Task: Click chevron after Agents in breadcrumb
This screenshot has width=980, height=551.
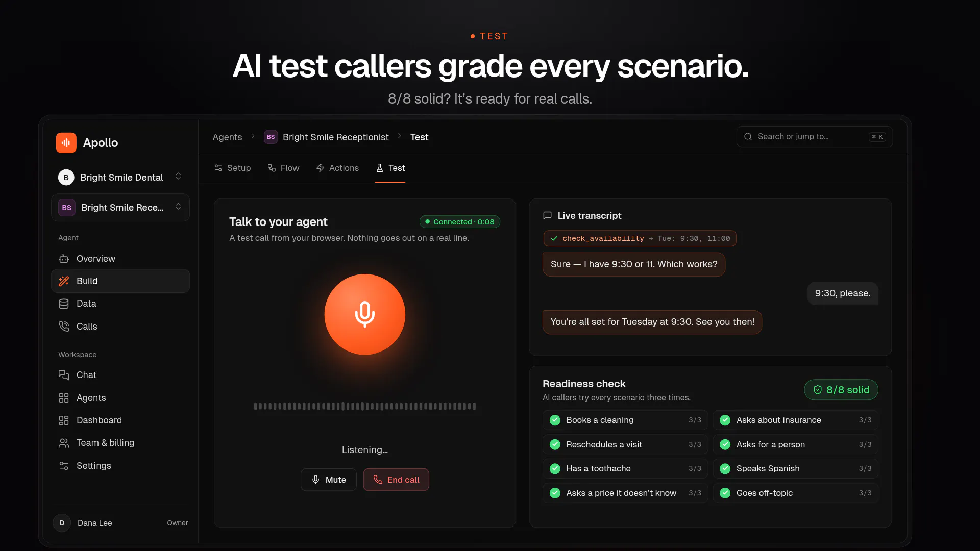Action: click(x=253, y=136)
